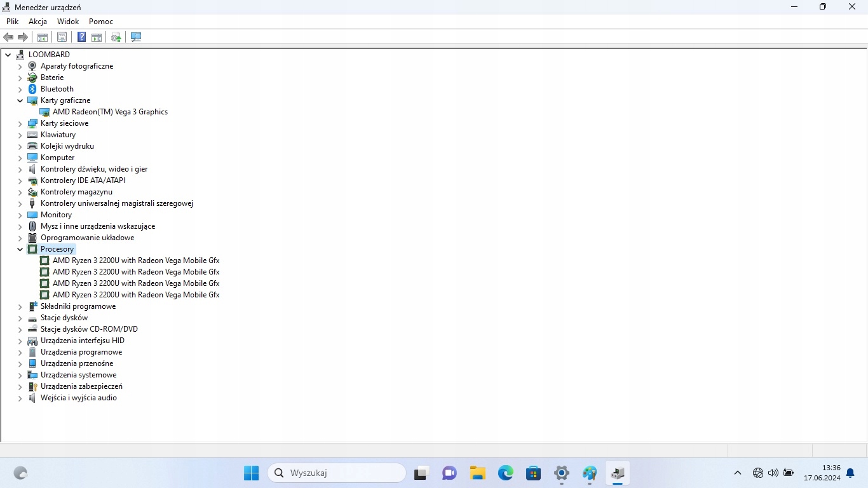Image resolution: width=868 pixels, height=488 pixels.
Task: Select Kontrolery uniwersalnej magistrali szeregowej text
Action: pyautogui.click(x=117, y=203)
